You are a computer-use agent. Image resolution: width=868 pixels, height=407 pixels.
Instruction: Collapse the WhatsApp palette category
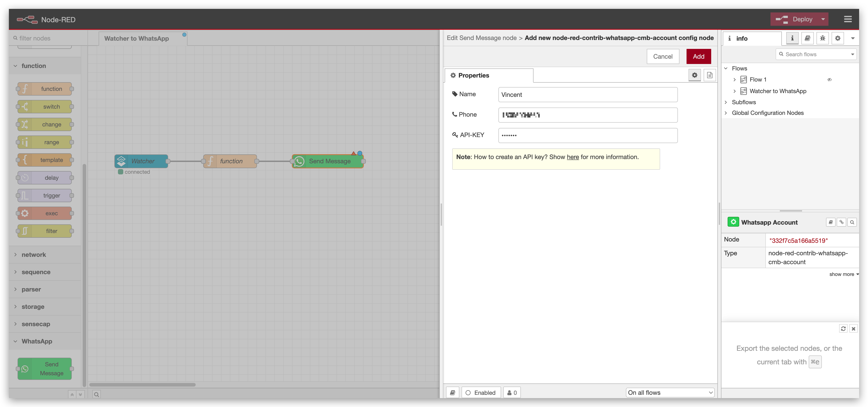pyautogui.click(x=45, y=341)
